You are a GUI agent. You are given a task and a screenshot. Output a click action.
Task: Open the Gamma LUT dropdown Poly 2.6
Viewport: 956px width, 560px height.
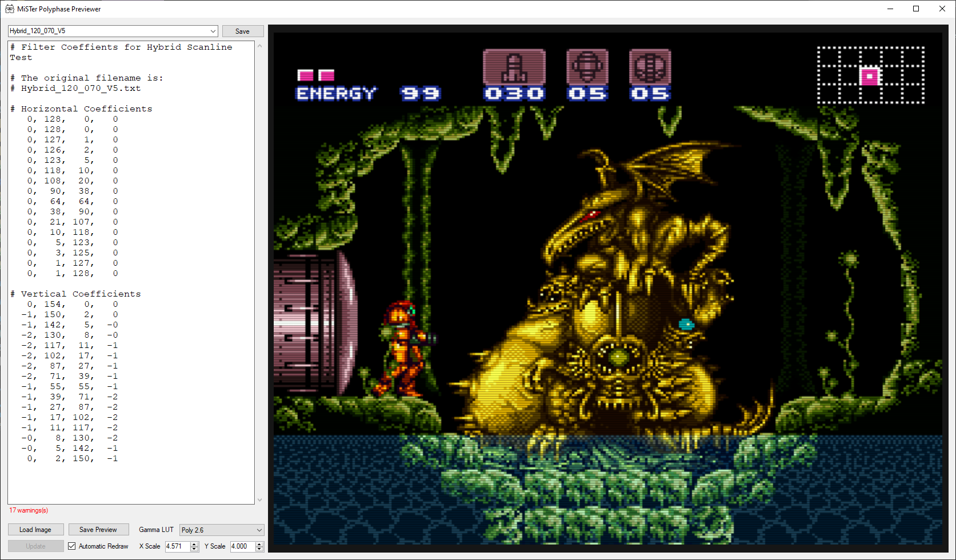point(222,530)
